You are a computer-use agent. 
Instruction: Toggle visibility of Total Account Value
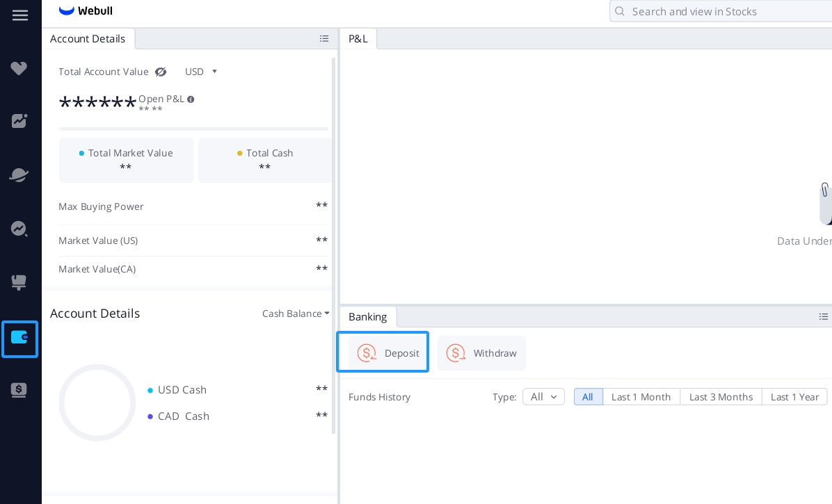[161, 72]
